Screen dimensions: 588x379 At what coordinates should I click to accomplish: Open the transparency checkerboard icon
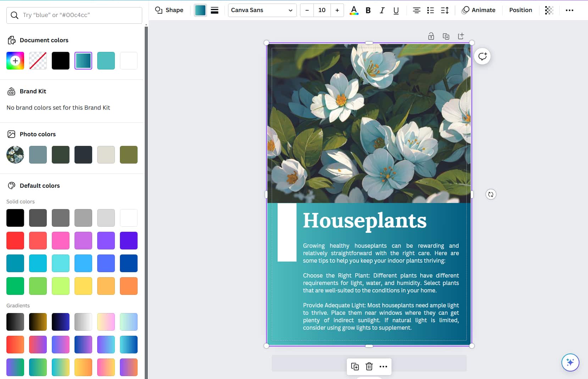[x=549, y=10]
